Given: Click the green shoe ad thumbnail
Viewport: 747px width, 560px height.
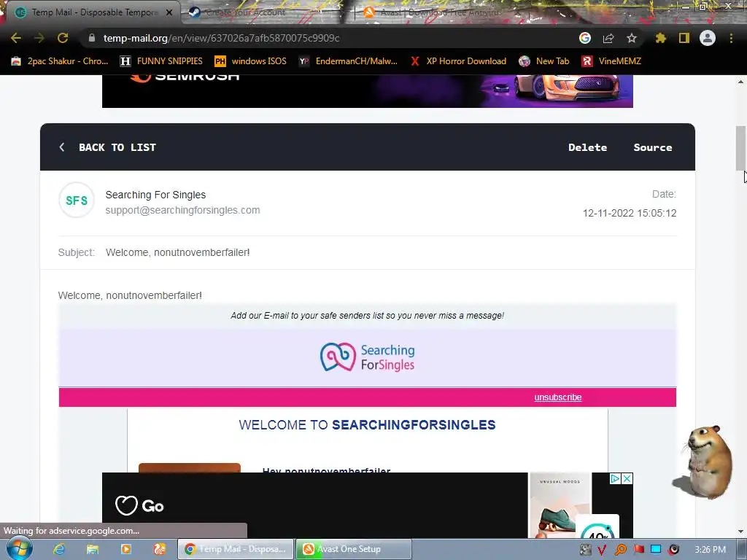Looking at the screenshot, I should pyautogui.click(x=560, y=505).
